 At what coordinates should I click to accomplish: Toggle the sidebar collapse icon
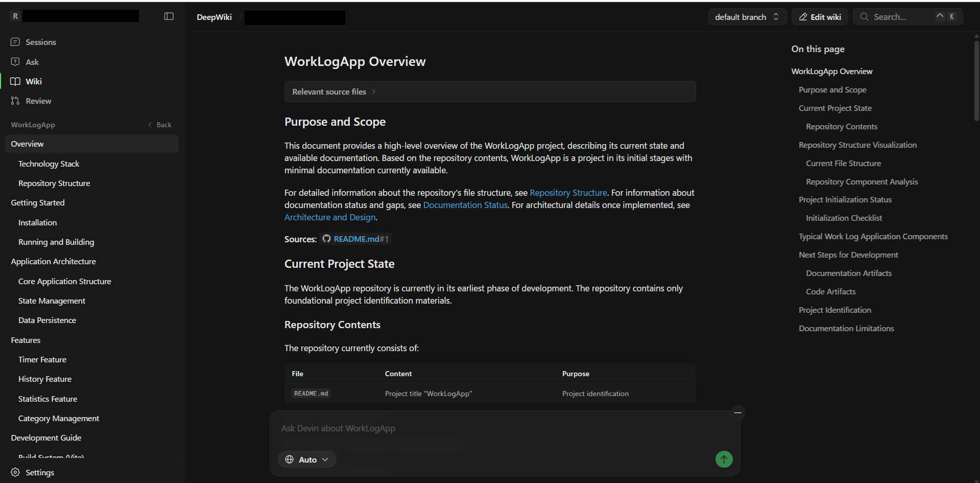coord(169,16)
